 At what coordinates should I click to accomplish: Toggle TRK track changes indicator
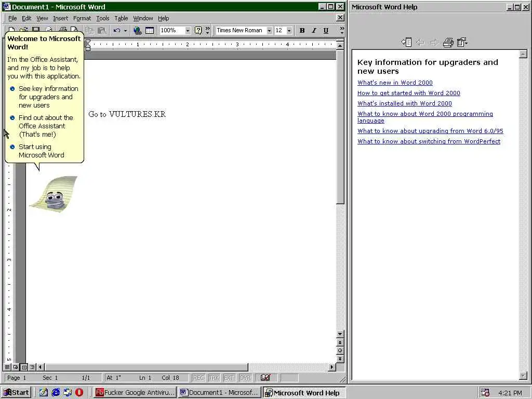point(214,378)
